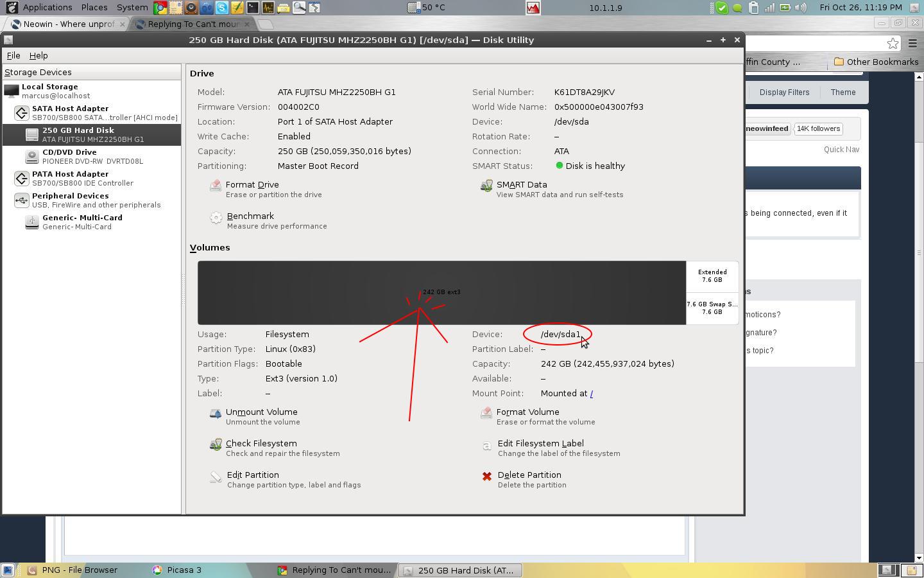924x578 pixels.
Task: Click the Unmount Volume icon
Action: [216, 414]
